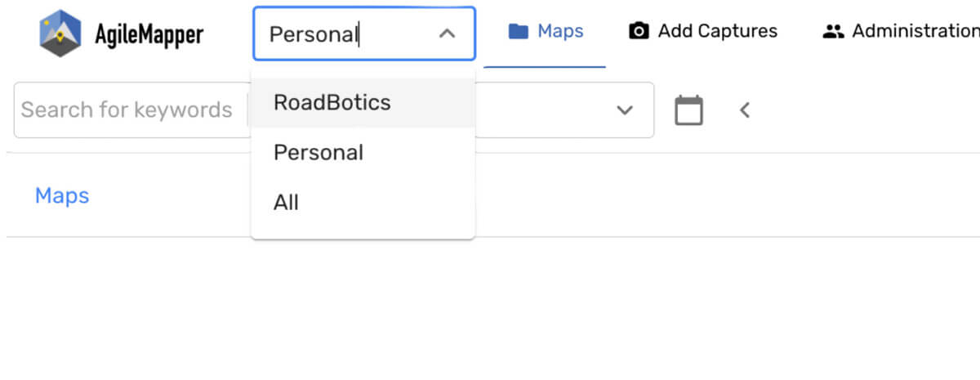The image size is (980, 380).
Task: Click the camera icon for Add Captures
Action: click(639, 32)
